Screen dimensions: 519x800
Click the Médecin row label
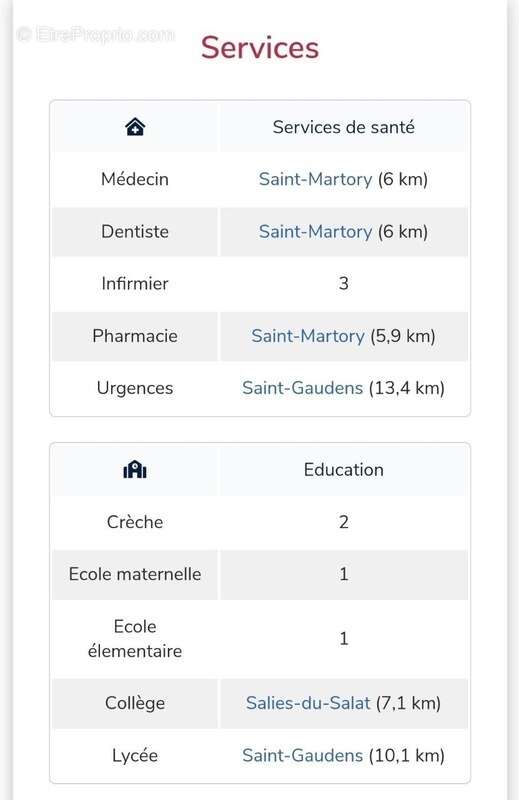pos(135,179)
